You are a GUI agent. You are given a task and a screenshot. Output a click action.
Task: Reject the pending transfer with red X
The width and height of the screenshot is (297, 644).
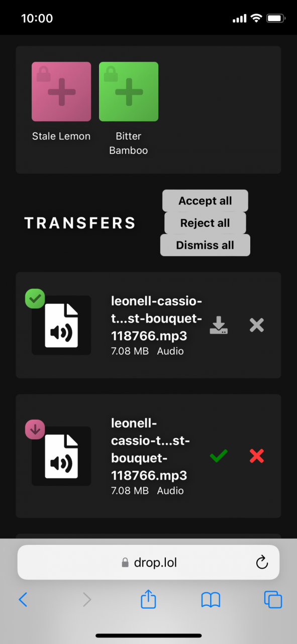click(257, 456)
